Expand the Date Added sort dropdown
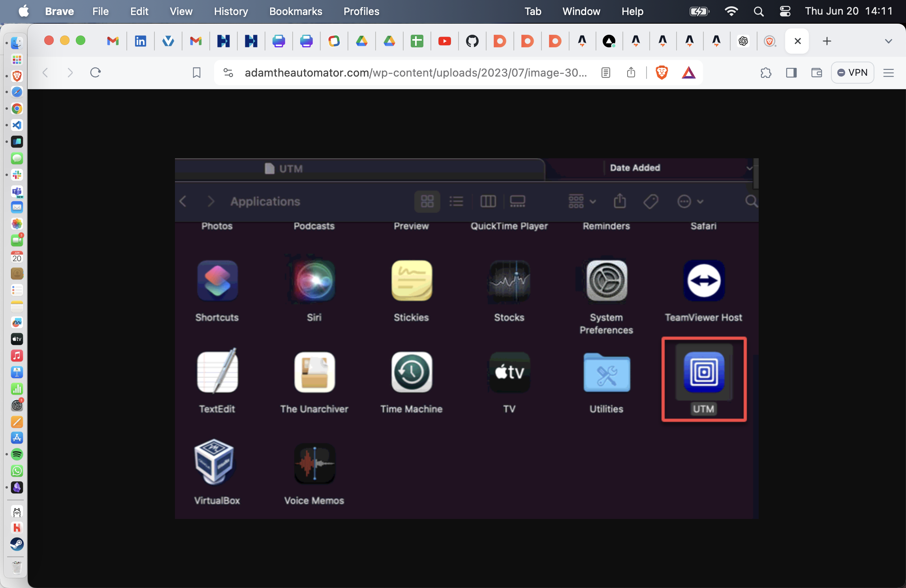The height and width of the screenshot is (588, 906). [x=749, y=168]
